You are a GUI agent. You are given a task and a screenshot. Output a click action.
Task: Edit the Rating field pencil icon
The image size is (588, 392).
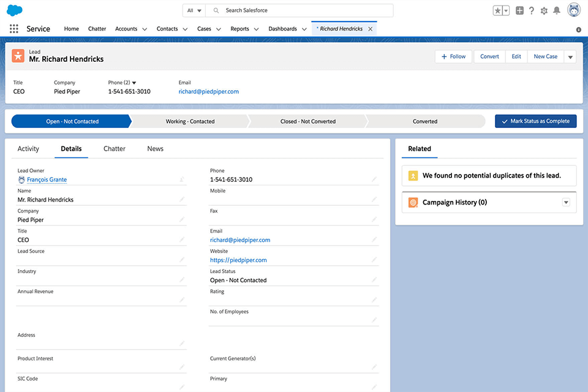[x=374, y=300]
